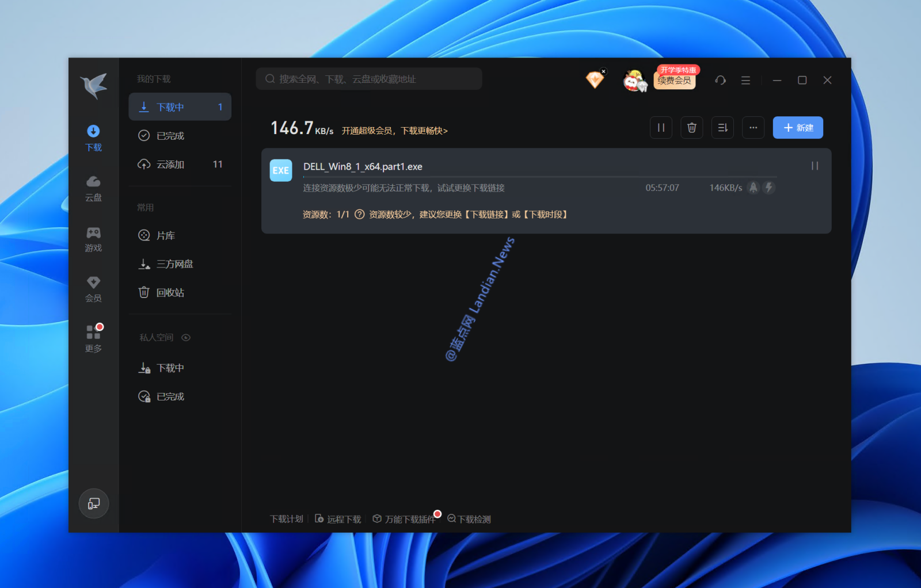Delete selected tasks with trash icon
This screenshot has height=588, width=921.
tap(692, 128)
